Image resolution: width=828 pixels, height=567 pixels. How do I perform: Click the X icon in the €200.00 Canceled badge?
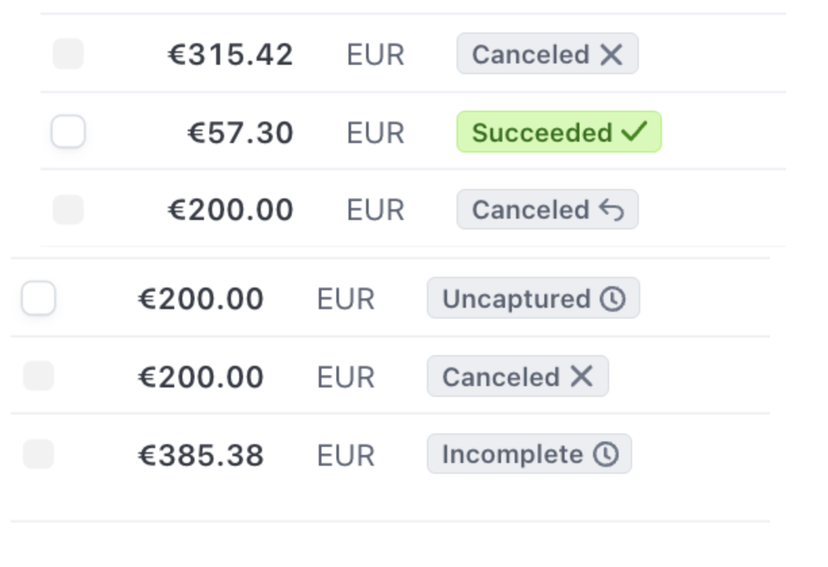coord(581,377)
